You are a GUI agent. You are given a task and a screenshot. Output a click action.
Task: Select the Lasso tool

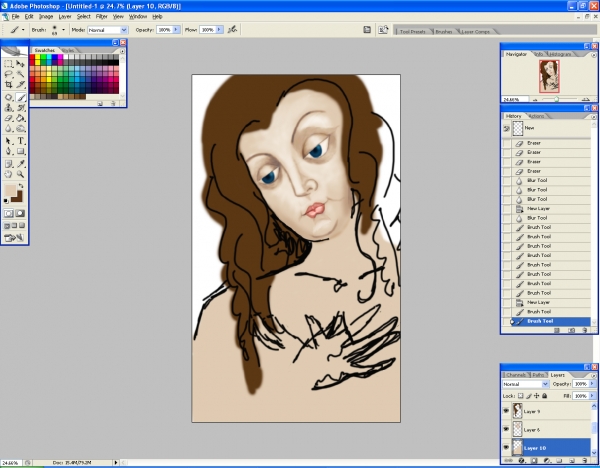(x=8, y=74)
